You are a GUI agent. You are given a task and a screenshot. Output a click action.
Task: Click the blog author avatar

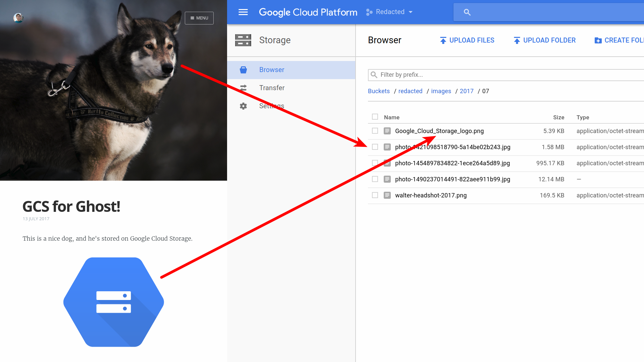point(18,18)
